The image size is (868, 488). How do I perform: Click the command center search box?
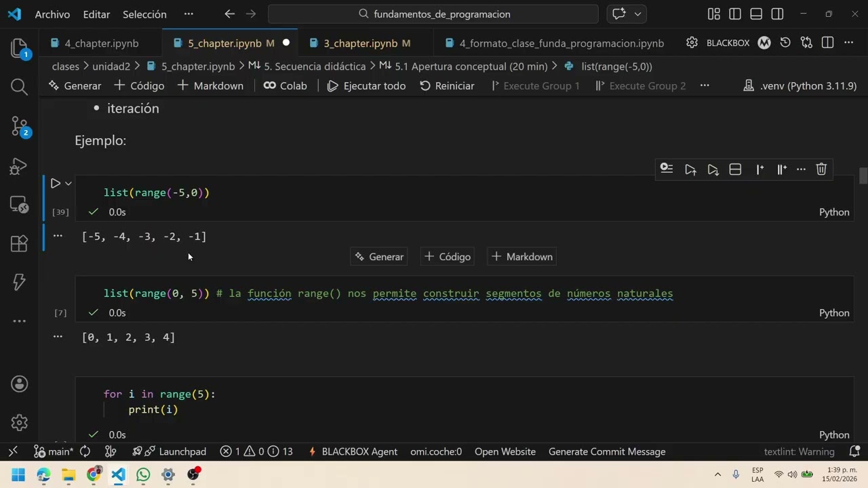(x=433, y=14)
